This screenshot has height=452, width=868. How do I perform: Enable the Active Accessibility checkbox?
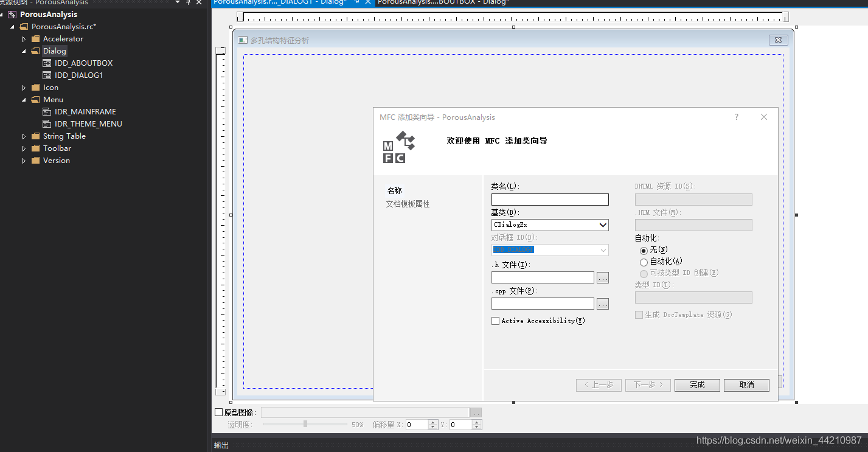(x=495, y=321)
